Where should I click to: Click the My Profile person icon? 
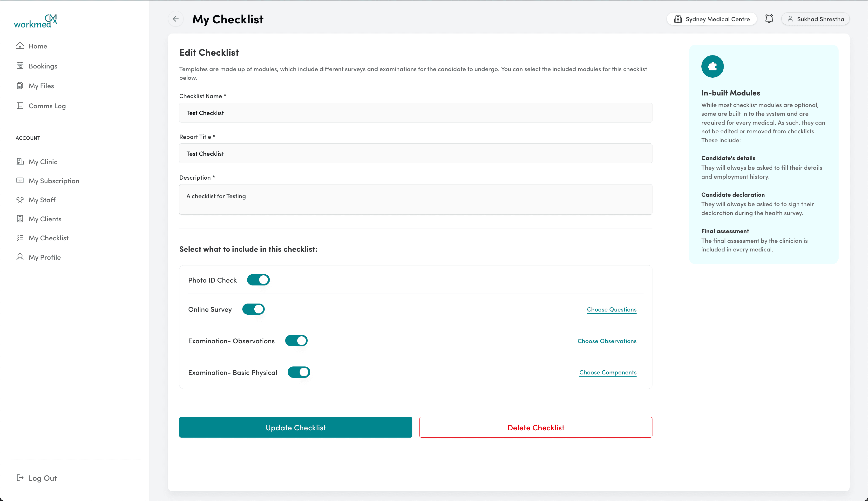pyautogui.click(x=20, y=257)
